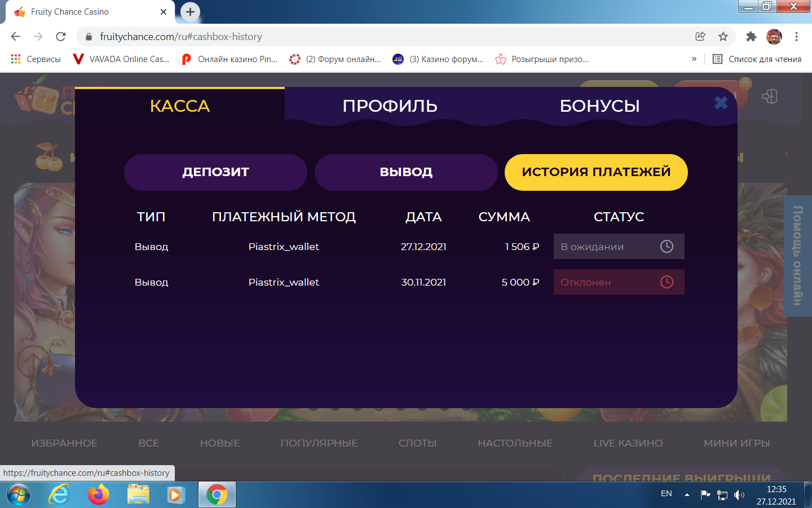Open Chrome three-dot menu
This screenshot has width=812, height=508.
click(796, 37)
